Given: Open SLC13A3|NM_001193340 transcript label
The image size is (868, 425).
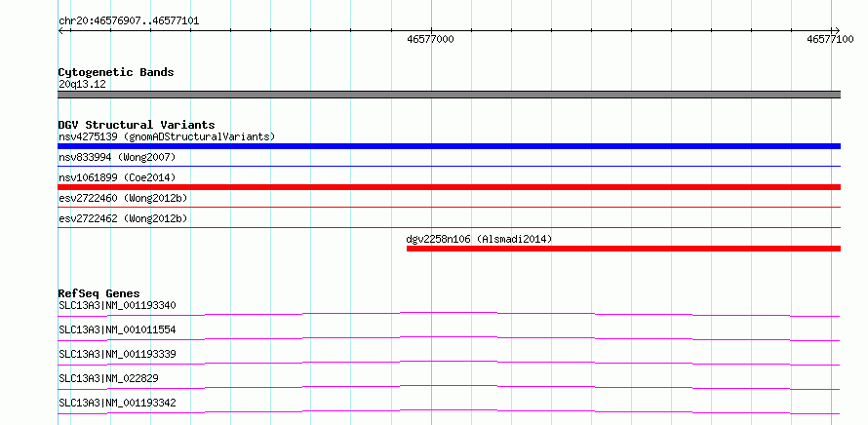Looking at the screenshot, I should 117,305.
